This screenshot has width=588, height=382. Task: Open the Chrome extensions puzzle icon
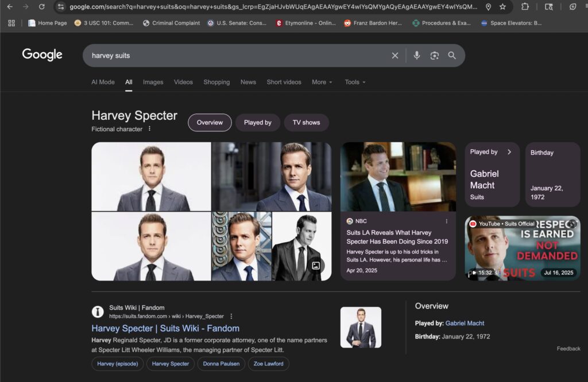pyautogui.click(x=525, y=7)
